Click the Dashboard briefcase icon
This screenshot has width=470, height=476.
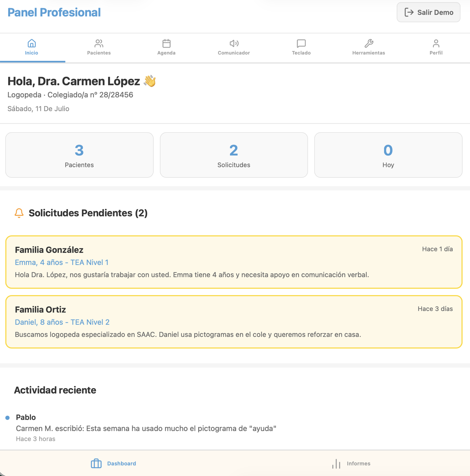pyautogui.click(x=96, y=463)
